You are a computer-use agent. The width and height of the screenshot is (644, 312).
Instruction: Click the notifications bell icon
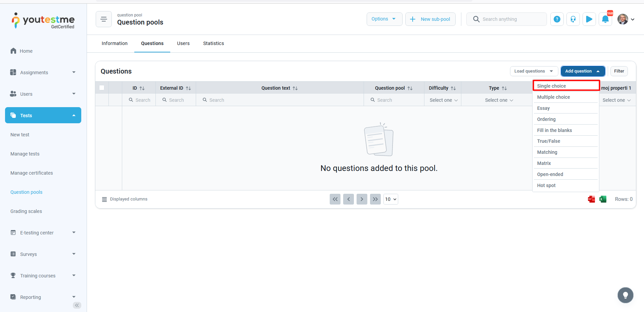(x=605, y=19)
